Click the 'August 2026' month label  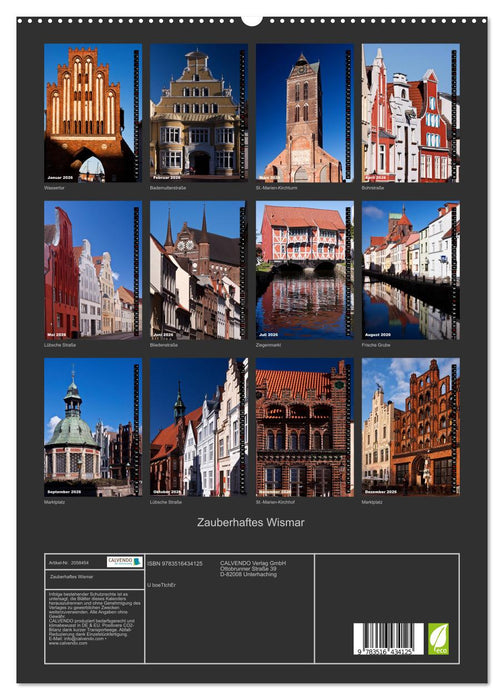pos(378,335)
